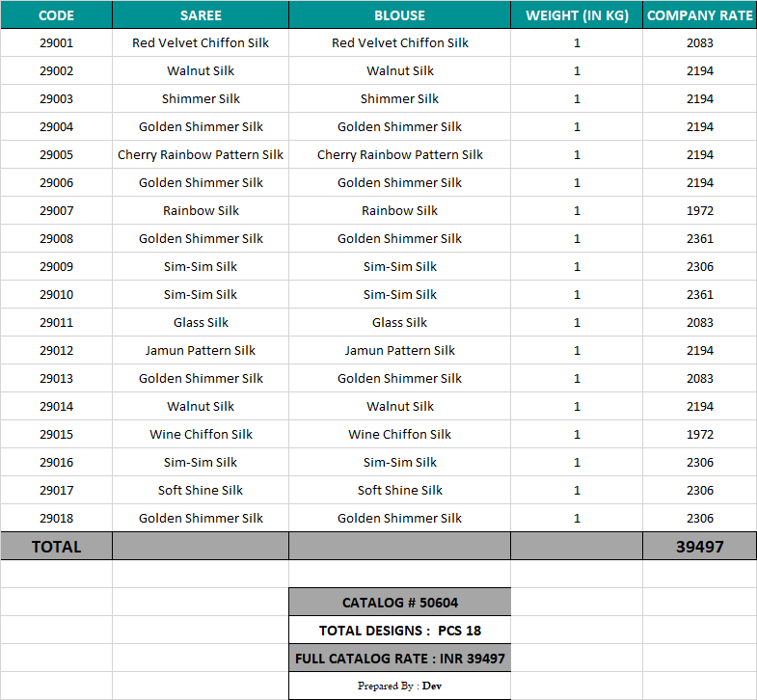The image size is (757, 700).
Task: Select the Soft Shine Silk blouse cell
Action: point(399,491)
